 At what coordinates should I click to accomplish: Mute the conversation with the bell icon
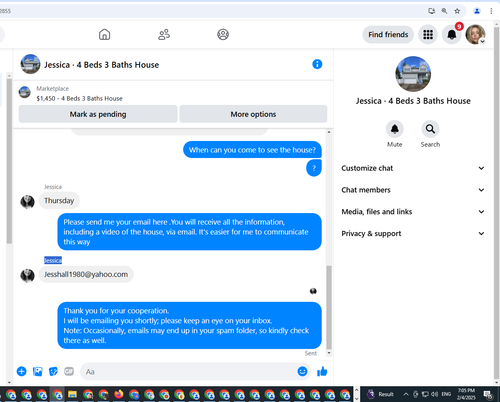tap(395, 129)
